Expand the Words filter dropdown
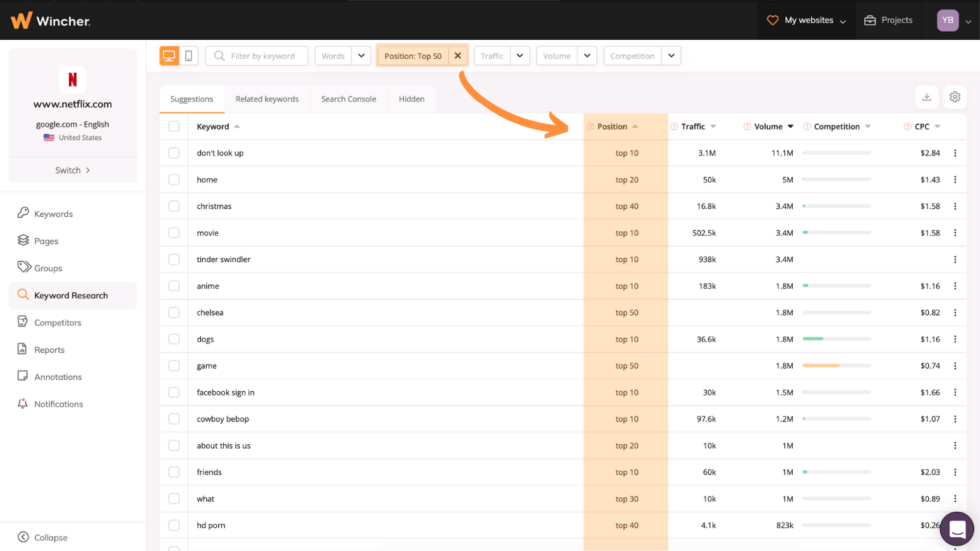This screenshot has height=551, width=980. click(361, 56)
